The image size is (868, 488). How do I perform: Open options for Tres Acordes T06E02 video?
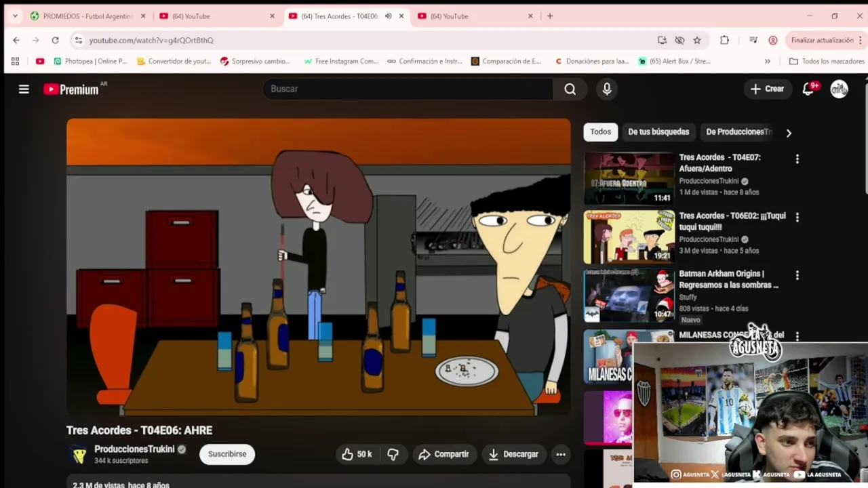797,217
